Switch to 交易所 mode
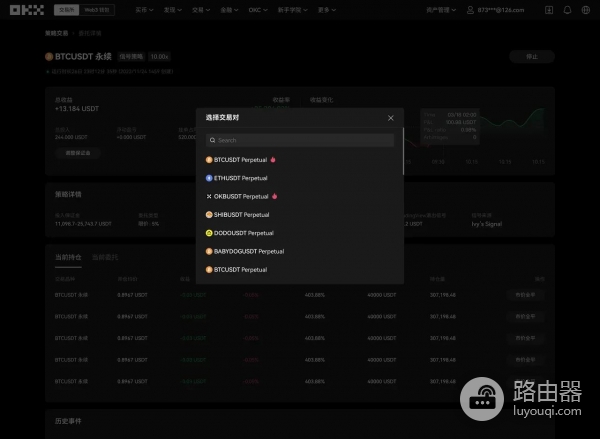The height and width of the screenshot is (439, 600). [x=67, y=10]
